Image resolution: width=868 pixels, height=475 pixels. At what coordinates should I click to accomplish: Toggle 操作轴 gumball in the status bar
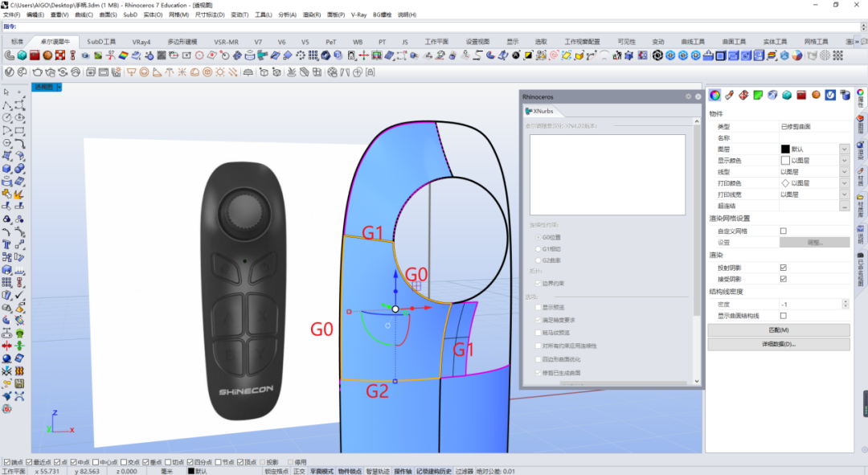coord(403,471)
